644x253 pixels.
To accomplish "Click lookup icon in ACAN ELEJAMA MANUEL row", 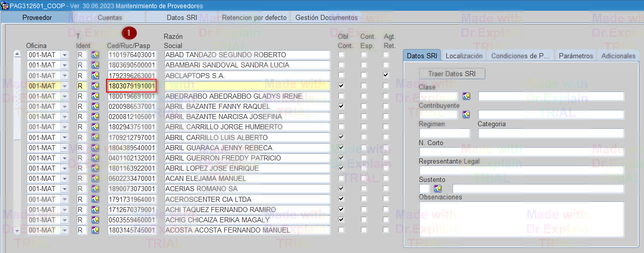I will click(95, 179).
